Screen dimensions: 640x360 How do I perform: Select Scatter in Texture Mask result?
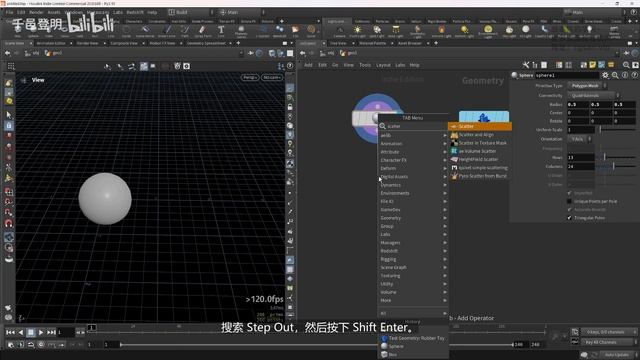pos(479,143)
